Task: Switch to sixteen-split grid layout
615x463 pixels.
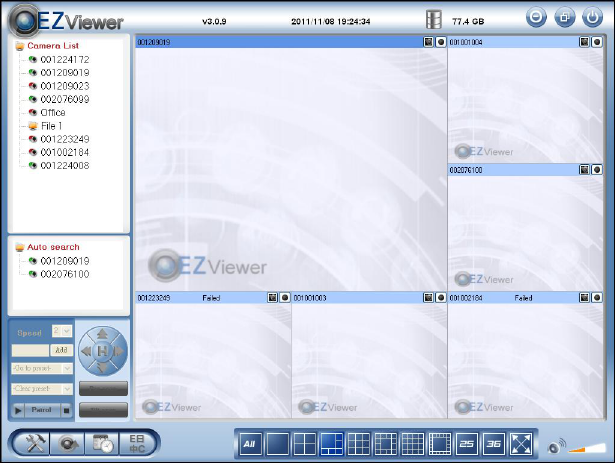Action: coord(413,444)
